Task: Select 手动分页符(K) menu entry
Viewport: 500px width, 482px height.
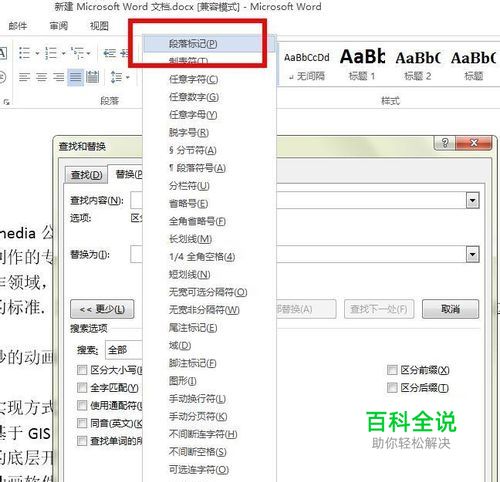Action: tap(209, 416)
